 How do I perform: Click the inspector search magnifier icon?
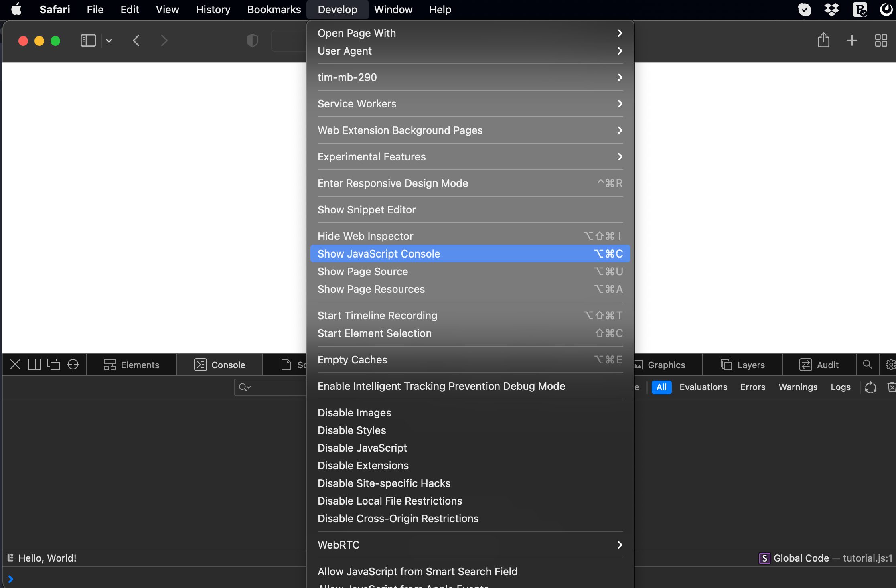pyautogui.click(x=867, y=365)
